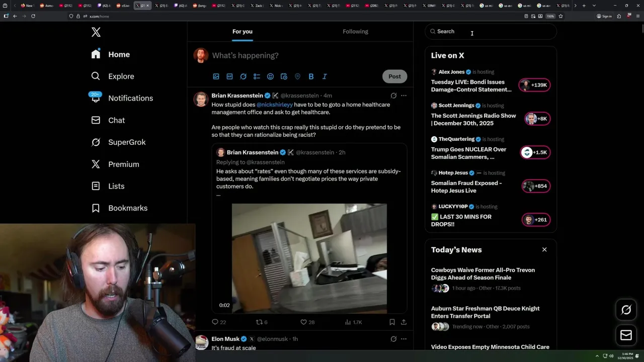Open the floating messages button
The width and height of the screenshot is (644, 362).
click(626, 335)
